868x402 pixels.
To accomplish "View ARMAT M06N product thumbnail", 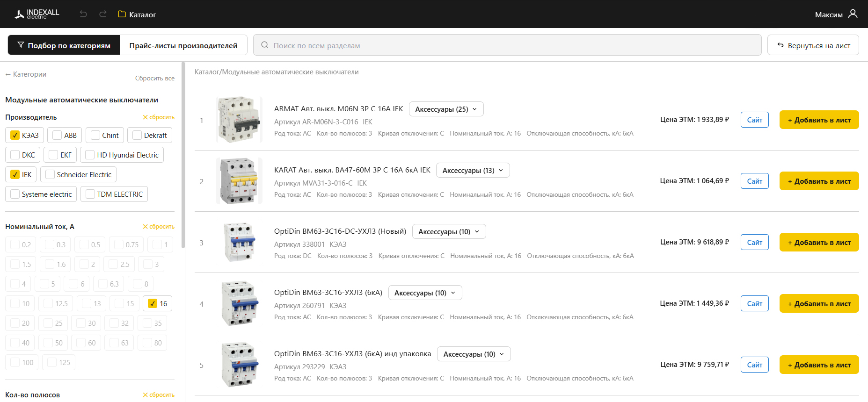I will point(239,120).
